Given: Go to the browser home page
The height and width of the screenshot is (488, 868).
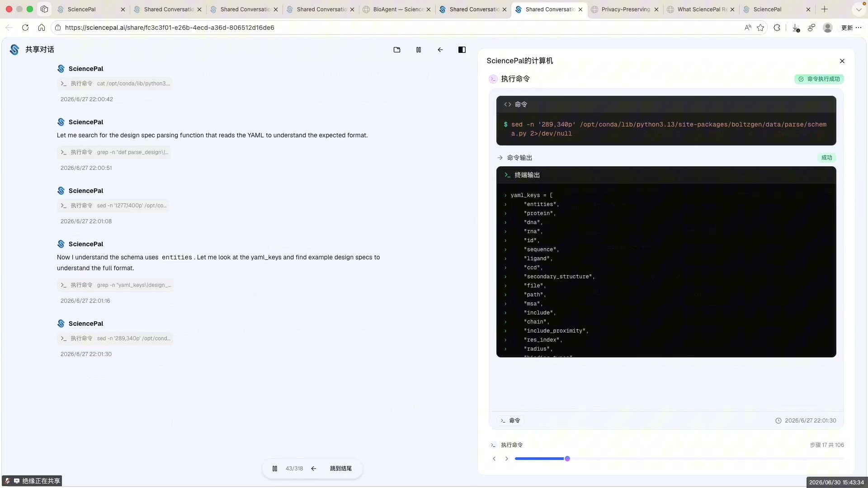Looking at the screenshot, I should pyautogui.click(x=42, y=28).
